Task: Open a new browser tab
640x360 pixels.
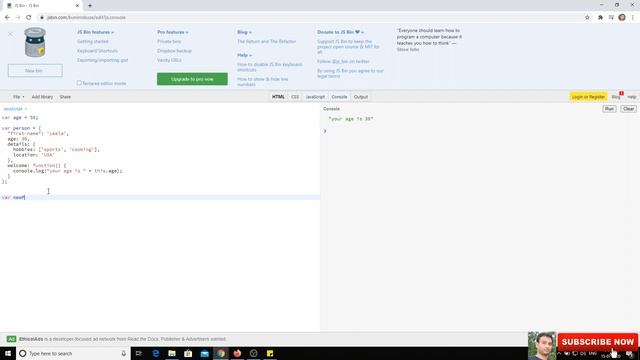Action: pos(90,6)
